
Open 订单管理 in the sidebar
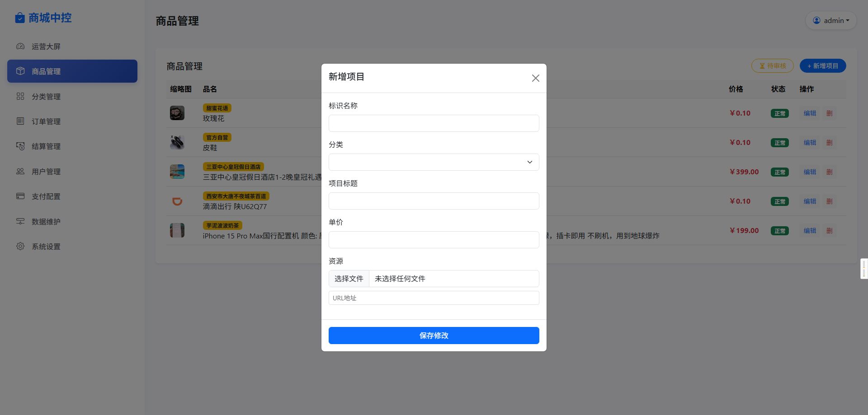coord(72,121)
